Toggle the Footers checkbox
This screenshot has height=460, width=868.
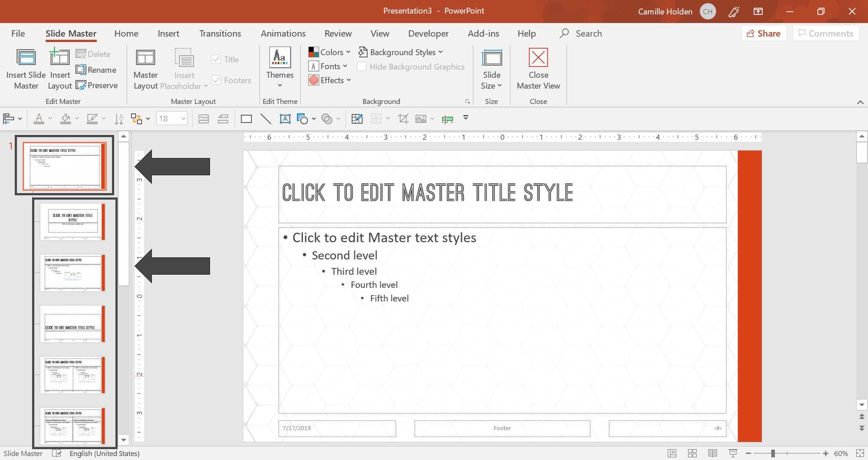(x=216, y=80)
